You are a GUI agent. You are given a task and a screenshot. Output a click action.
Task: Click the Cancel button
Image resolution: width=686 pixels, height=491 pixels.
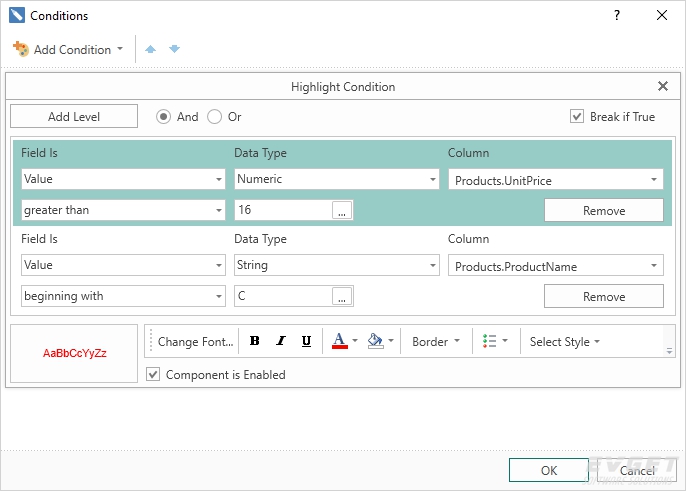[637, 470]
